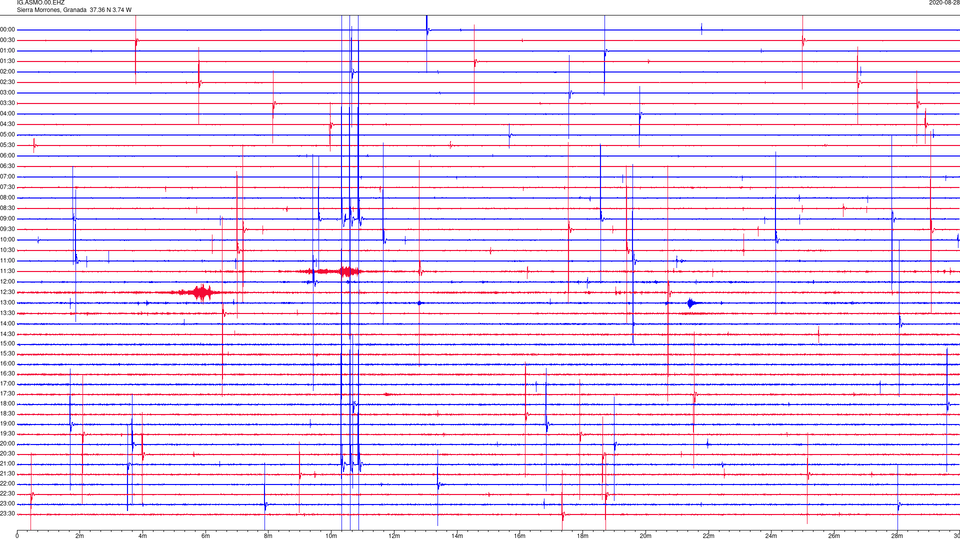Select the 19:00 time row label

click(8, 424)
